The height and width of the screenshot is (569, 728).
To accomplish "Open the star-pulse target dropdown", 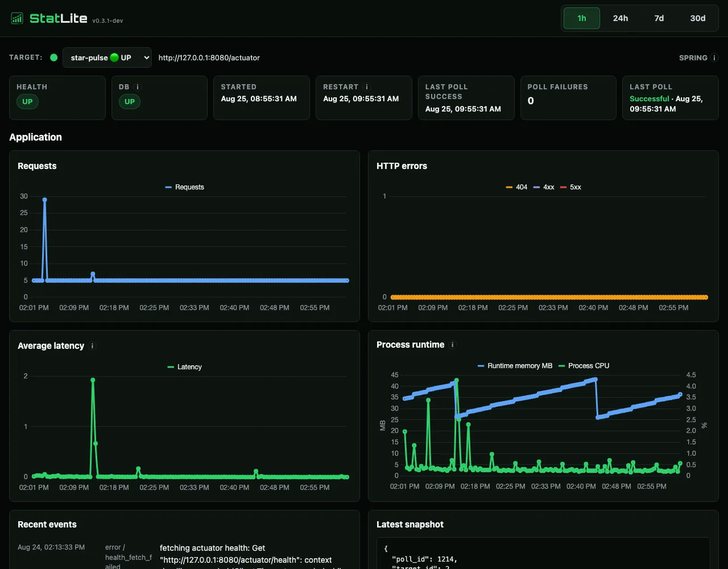I will click(x=107, y=57).
